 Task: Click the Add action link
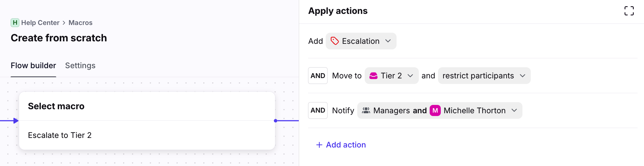point(346,145)
